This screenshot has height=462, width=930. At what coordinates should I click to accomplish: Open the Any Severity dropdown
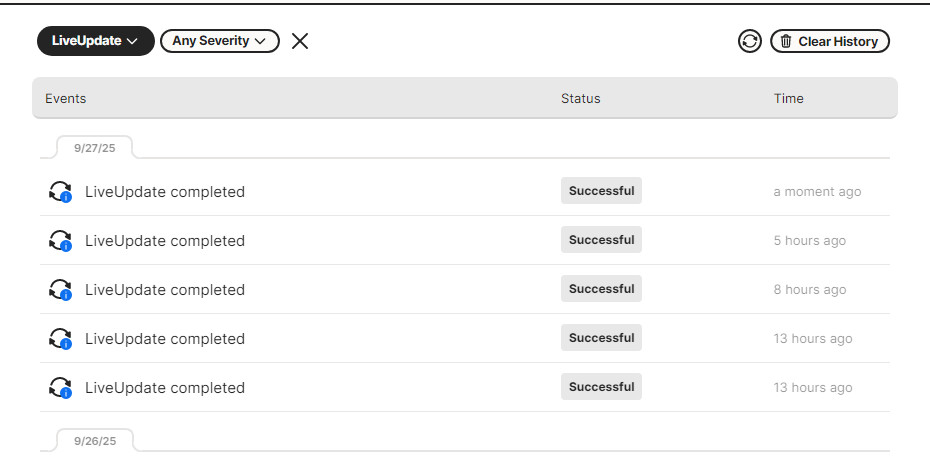click(219, 41)
